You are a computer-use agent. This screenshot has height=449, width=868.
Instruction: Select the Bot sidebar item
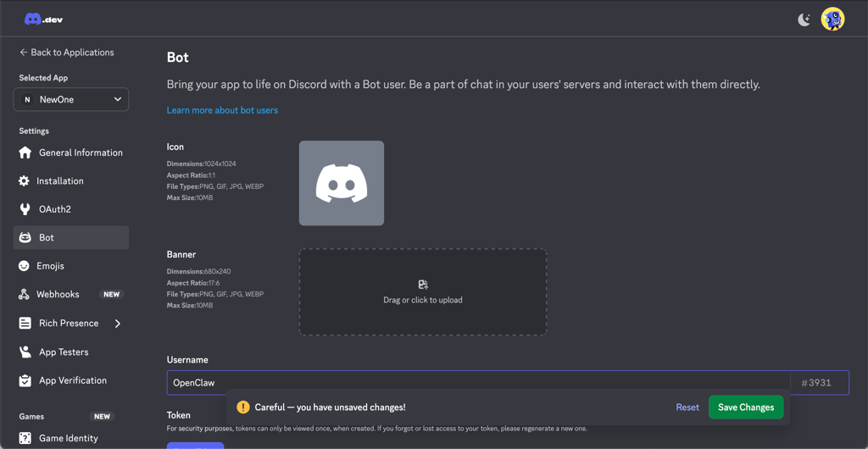coord(71,238)
